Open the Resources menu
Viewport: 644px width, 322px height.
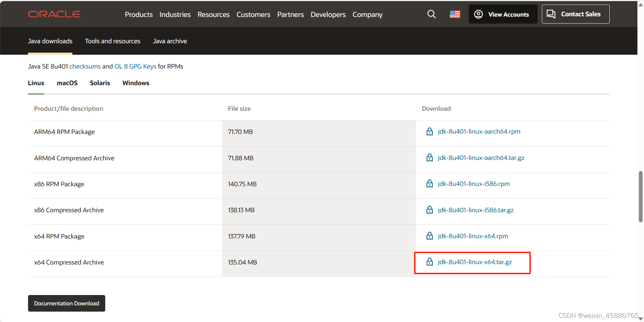tap(214, 15)
